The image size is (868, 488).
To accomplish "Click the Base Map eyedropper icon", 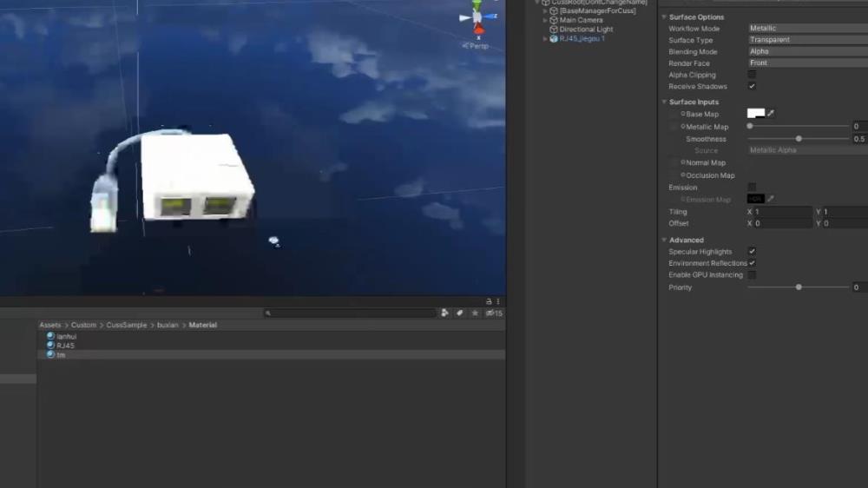I will [771, 114].
